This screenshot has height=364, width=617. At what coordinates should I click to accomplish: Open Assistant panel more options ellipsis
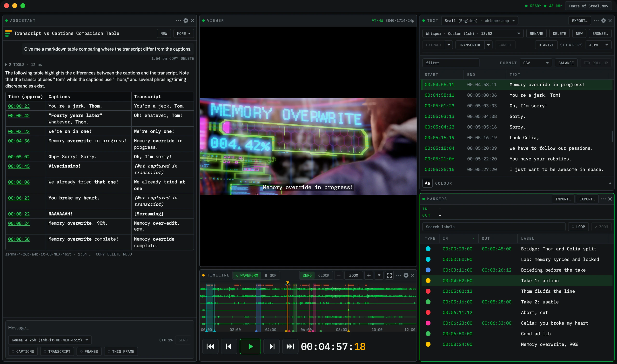coord(179,20)
